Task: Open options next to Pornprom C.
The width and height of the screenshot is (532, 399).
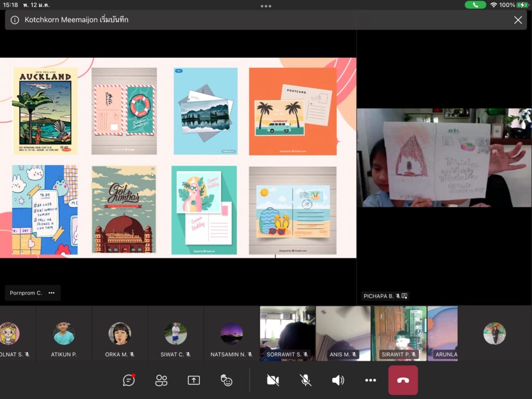Action: coord(51,293)
